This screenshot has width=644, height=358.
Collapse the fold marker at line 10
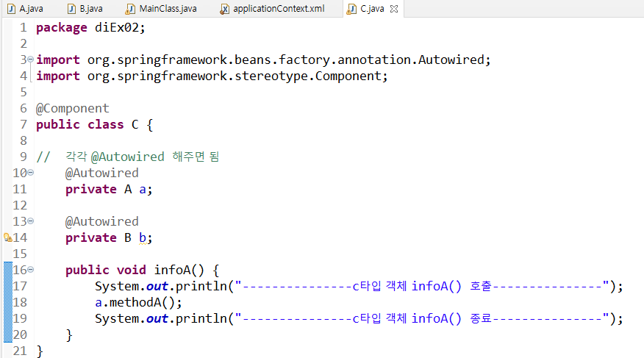tap(30, 173)
